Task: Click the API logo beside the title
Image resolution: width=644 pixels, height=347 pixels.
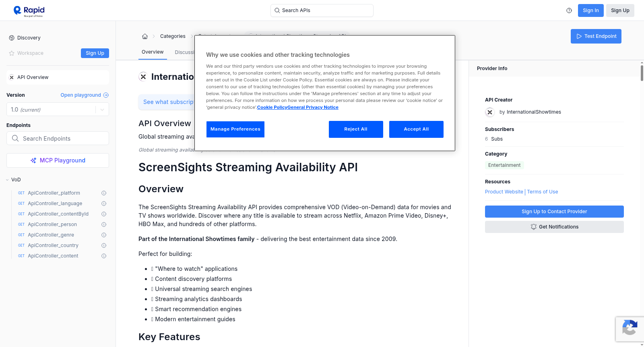Action: 143,77
